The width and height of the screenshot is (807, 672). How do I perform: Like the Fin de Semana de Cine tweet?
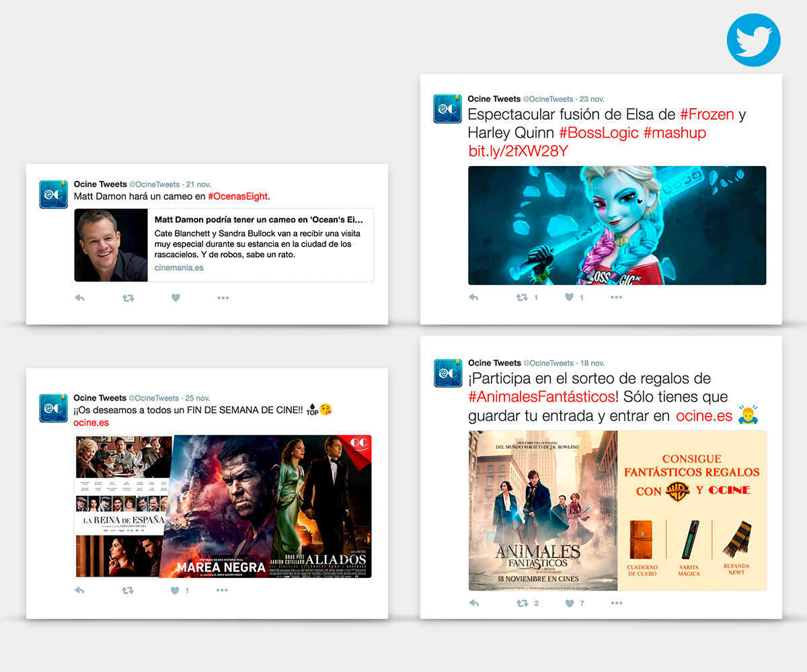tap(176, 590)
